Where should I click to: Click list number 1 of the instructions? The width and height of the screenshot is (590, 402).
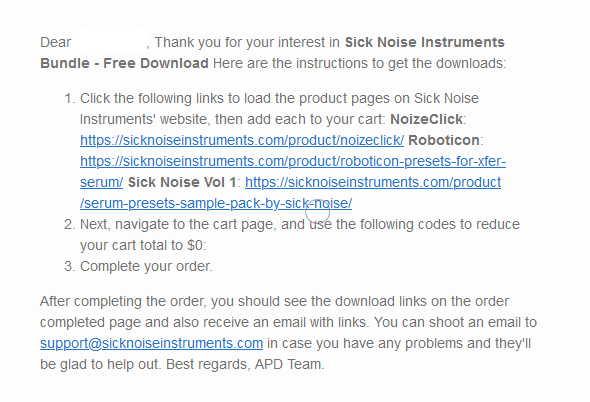pos(70,99)
